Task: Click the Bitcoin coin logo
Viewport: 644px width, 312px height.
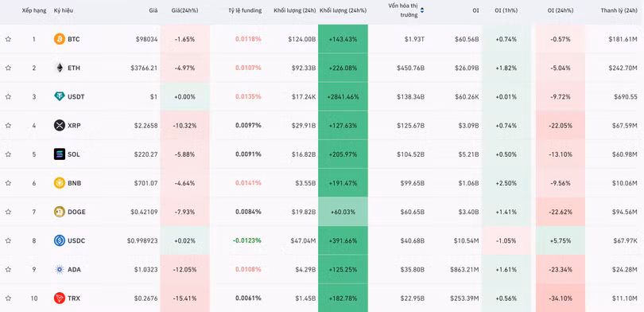Action: click(60, 39)
